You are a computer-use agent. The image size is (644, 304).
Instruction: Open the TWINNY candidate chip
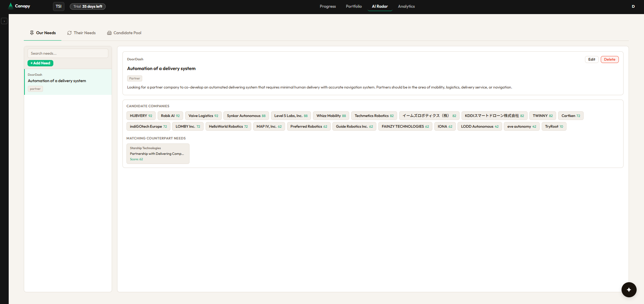tap(543, 116)
